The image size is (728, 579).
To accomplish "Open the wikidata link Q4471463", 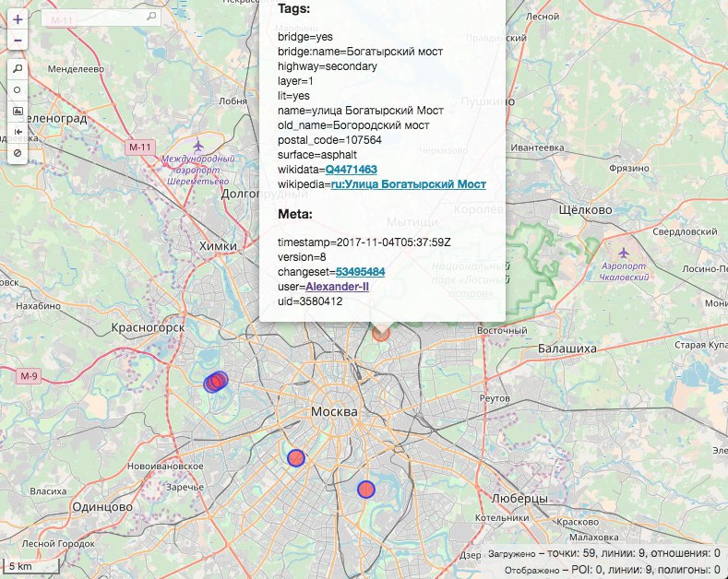I will 351,170.
